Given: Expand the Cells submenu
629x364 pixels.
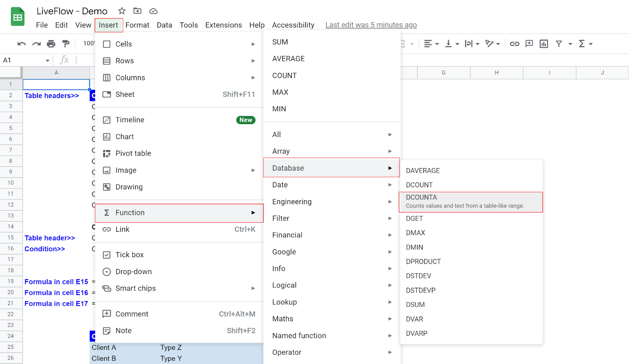Looking at the screenshot, I should coord(179,44).
